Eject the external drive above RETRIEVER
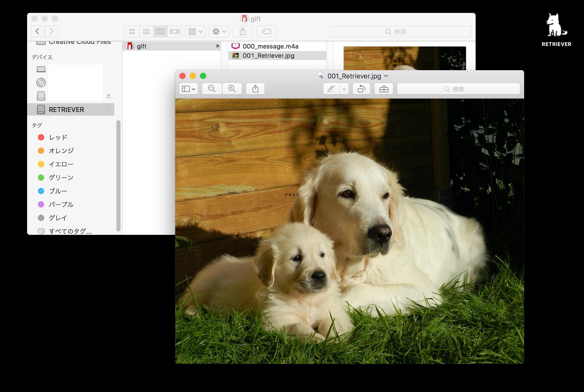The image size is (584, 392). (x=109, y=96)
